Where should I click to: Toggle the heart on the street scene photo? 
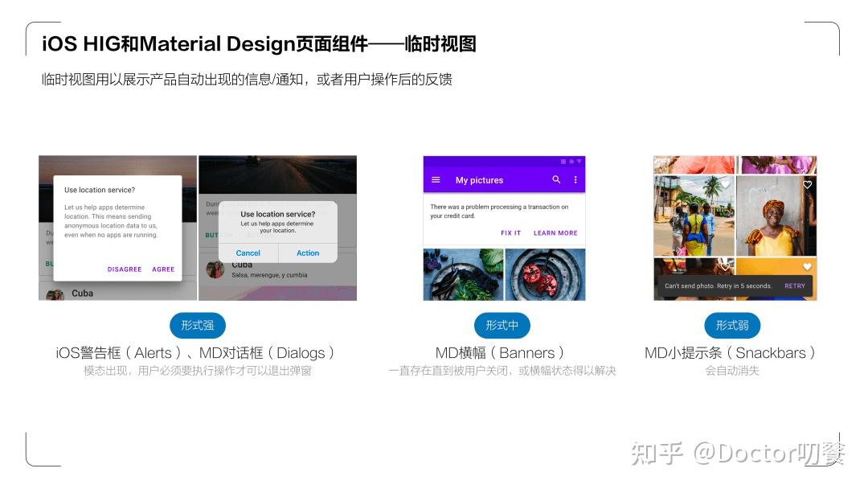726,184
